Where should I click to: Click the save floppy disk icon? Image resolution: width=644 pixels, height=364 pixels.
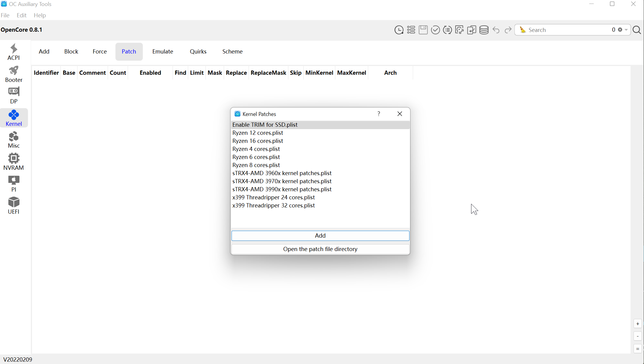click(x=423, y=30)
